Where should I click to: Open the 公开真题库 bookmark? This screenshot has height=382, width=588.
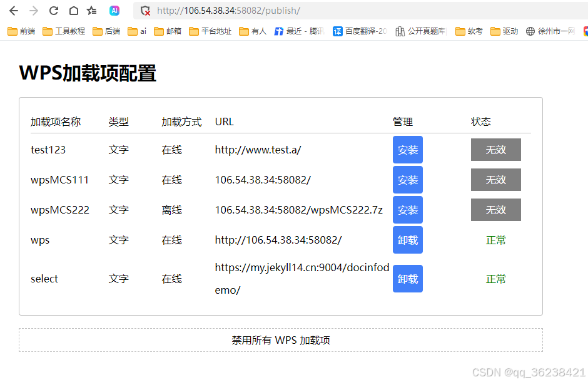421,31
